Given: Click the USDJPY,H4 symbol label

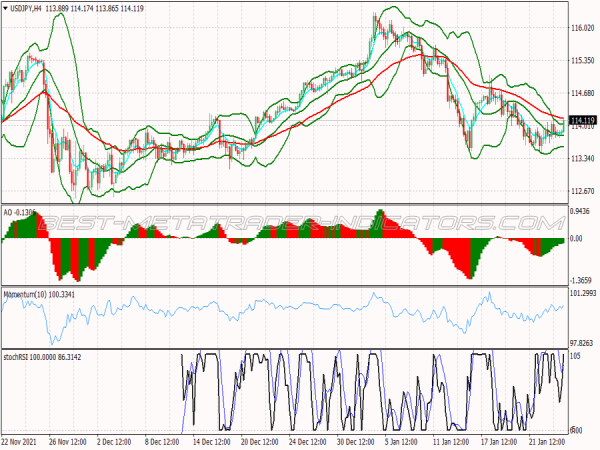Looking at the screenshot, I should tap(26, 8).
